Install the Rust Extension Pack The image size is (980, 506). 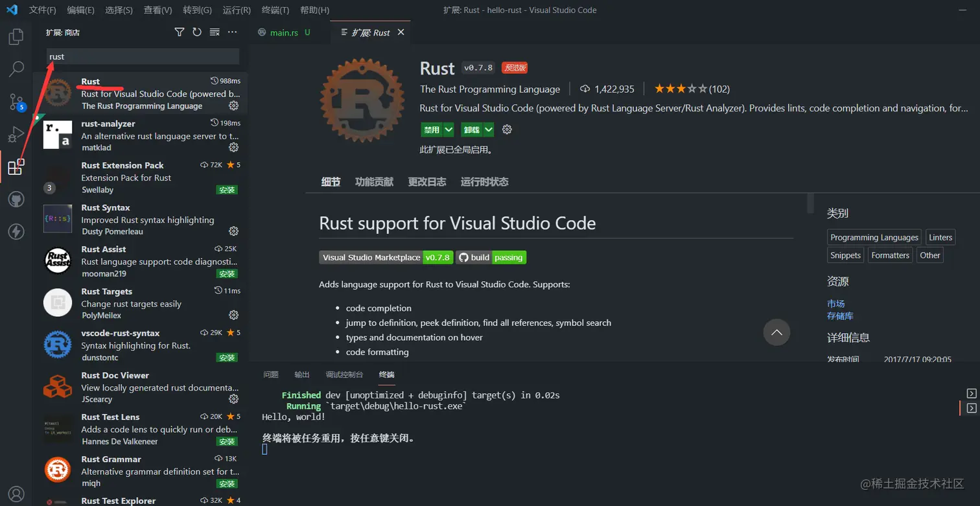[x=227, y=190]
